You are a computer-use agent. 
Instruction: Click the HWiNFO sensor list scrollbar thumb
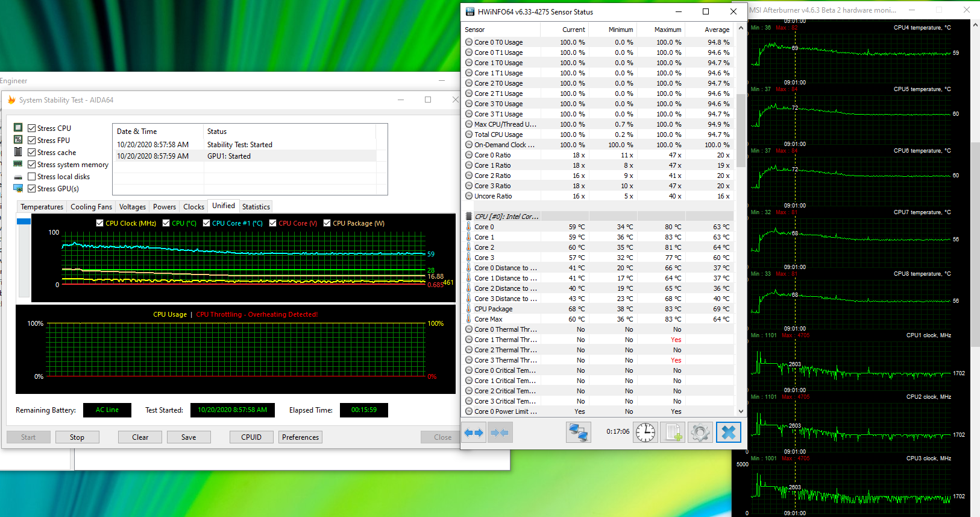(x=741, y=130)
